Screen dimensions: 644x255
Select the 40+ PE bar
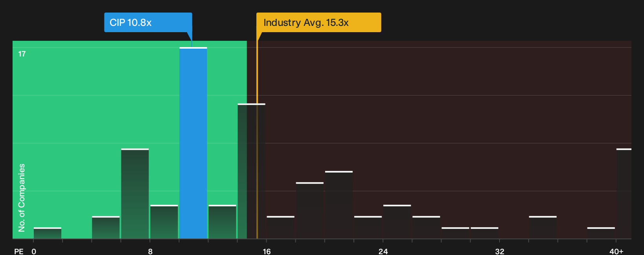[624, 193]
